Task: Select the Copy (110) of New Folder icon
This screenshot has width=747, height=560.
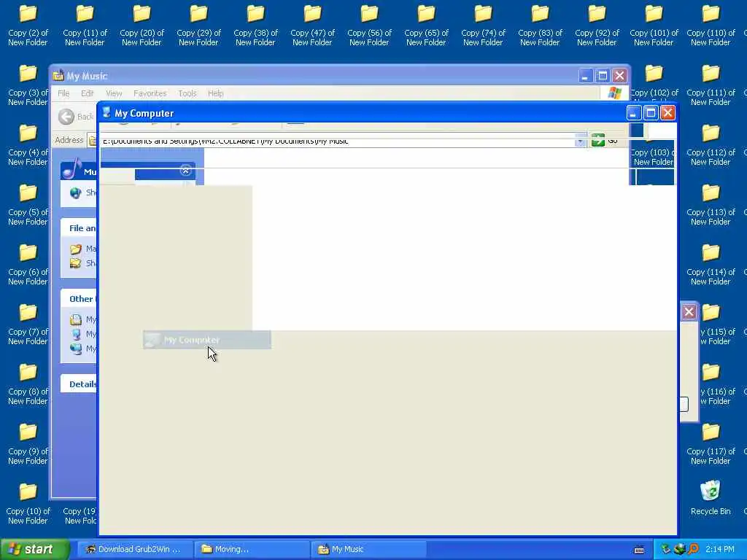Action: [711, 26]
